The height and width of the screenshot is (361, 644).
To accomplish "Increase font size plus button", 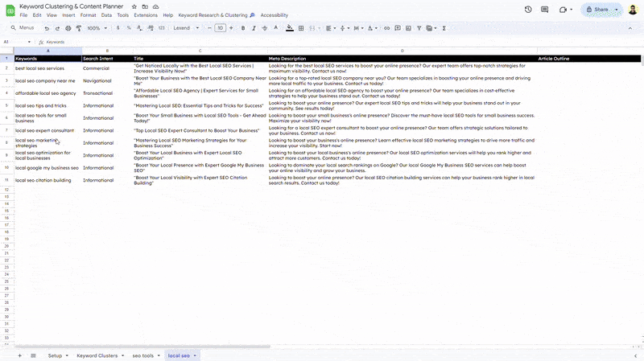I will pos(231,28).
